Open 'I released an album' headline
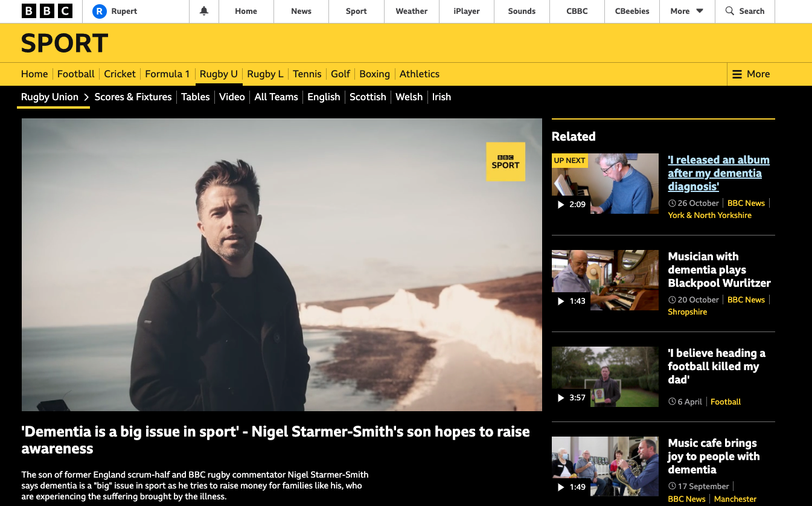Viewport: 812px width, 506px height. pos(718,173)
